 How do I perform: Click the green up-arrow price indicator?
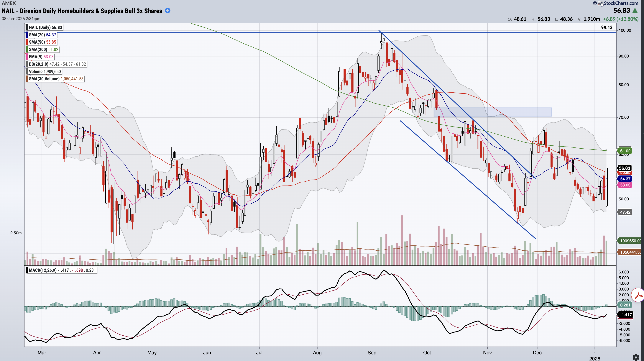635,11
